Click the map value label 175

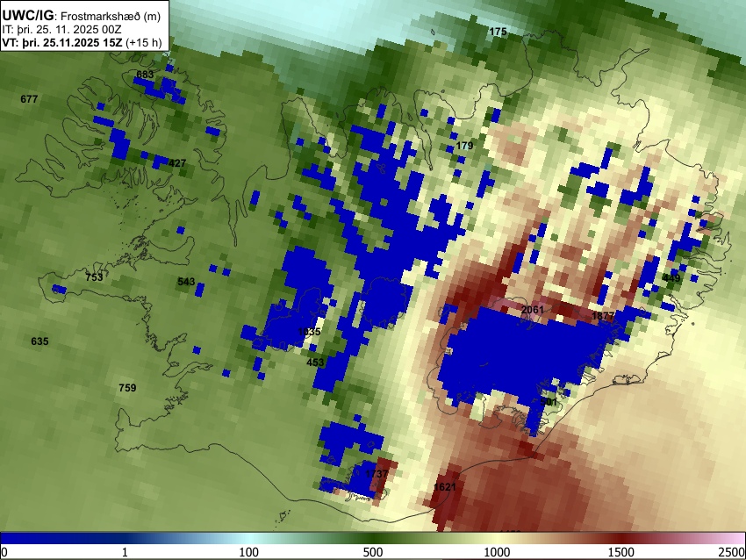[x=499, y=32]
